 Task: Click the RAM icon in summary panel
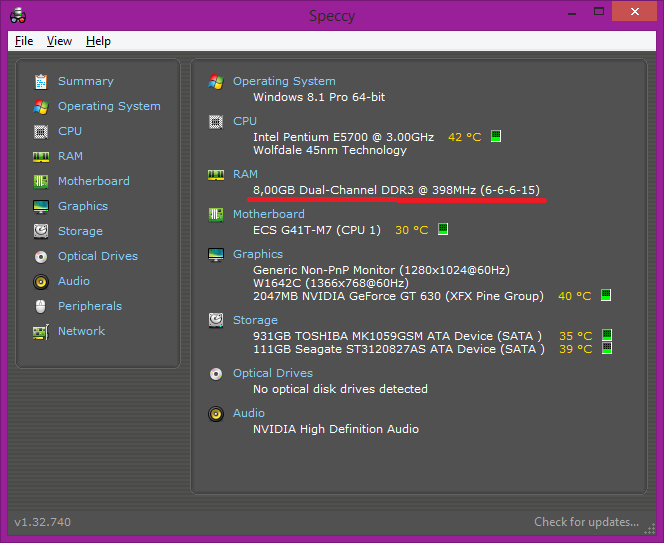[216, 175]
